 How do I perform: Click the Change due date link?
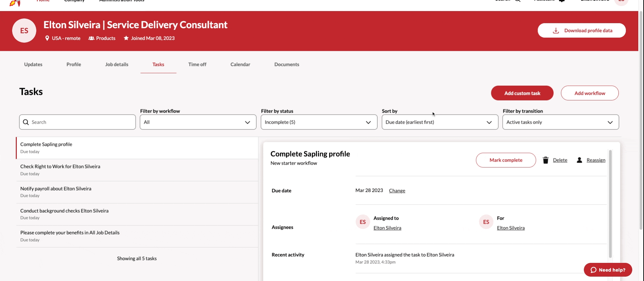[x=397, y=191]
